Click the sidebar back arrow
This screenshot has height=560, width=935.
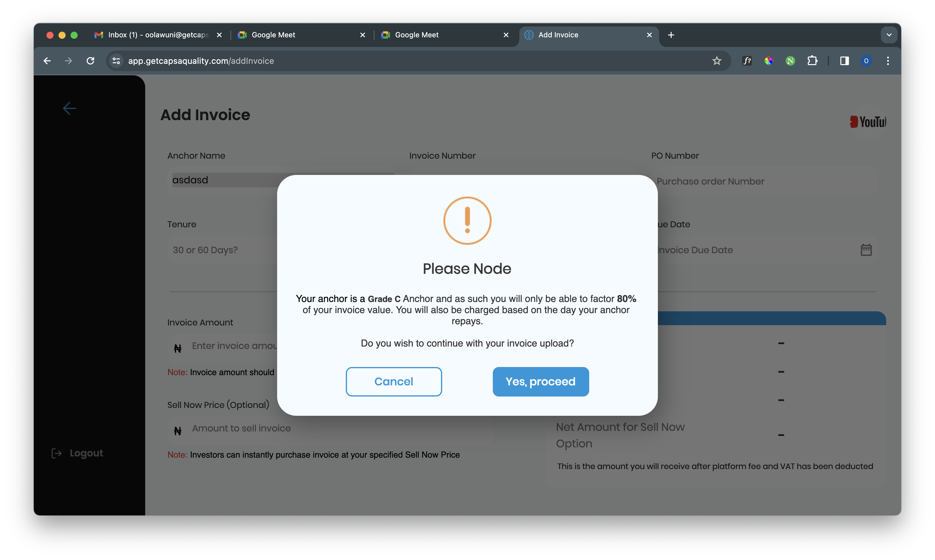[70, 108]
